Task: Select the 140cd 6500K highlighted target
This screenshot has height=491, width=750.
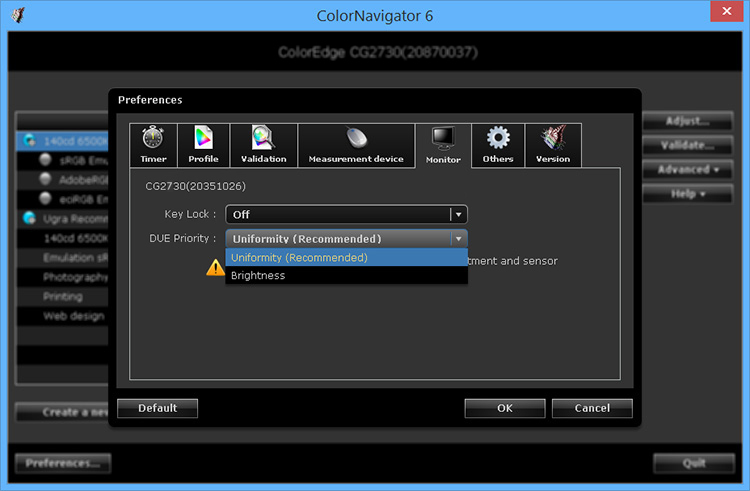Action: [x=63, y=141]
